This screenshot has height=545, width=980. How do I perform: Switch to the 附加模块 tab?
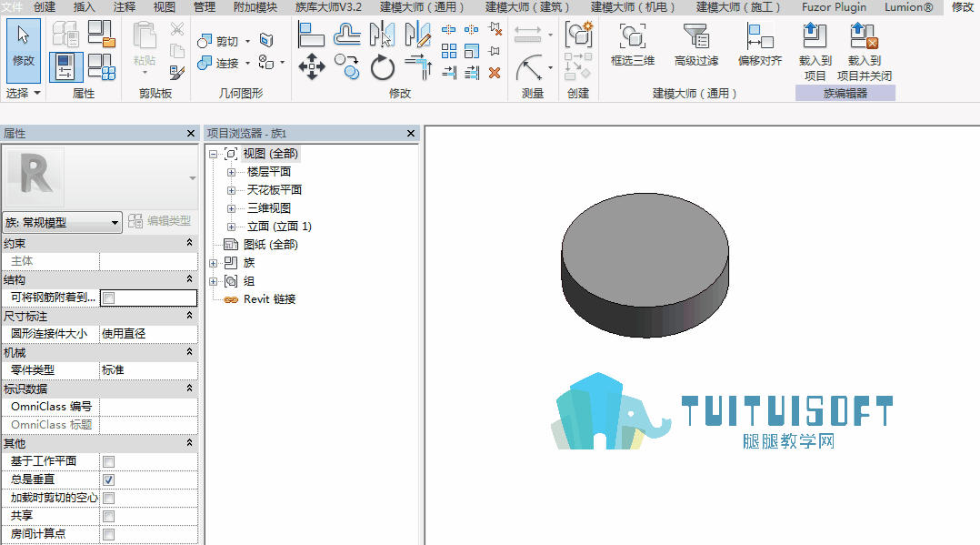point(255,7)
